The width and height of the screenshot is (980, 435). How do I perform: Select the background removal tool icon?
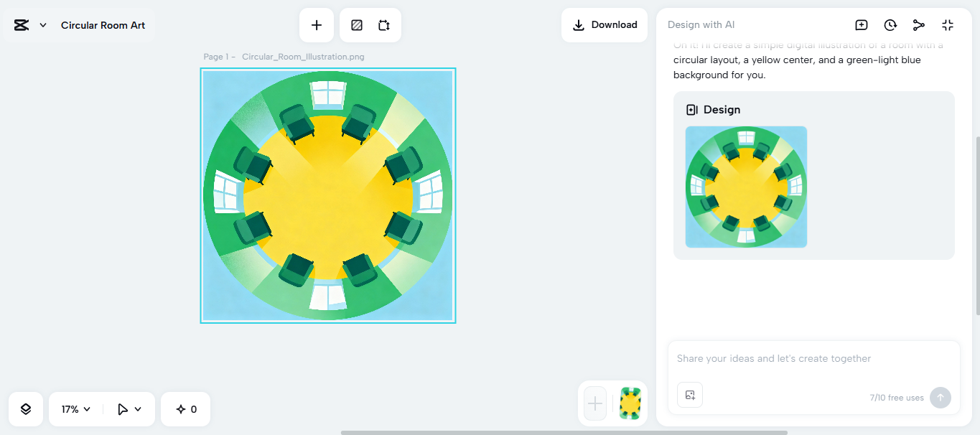tap(357, 25)
